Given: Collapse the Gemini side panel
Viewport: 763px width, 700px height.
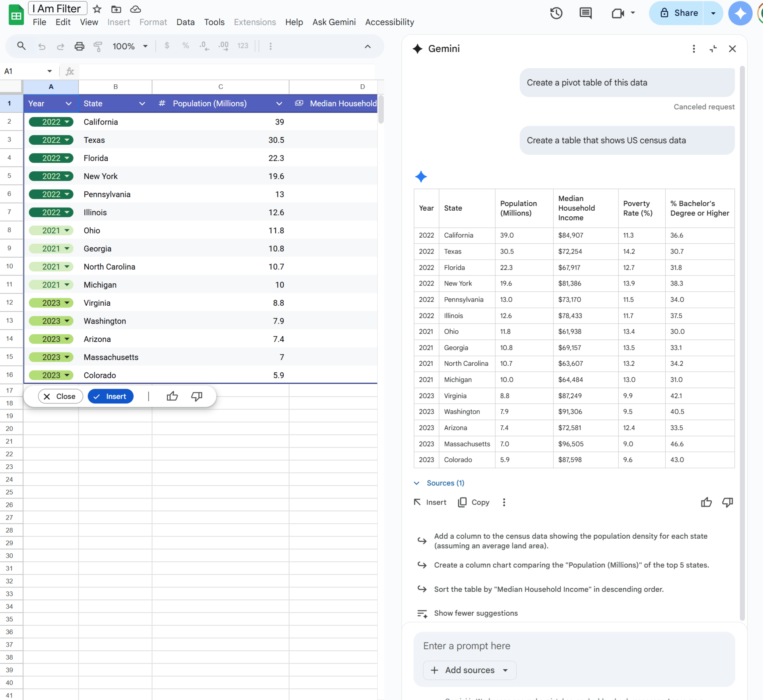Looking at the screenshot, I should [713, 48].
